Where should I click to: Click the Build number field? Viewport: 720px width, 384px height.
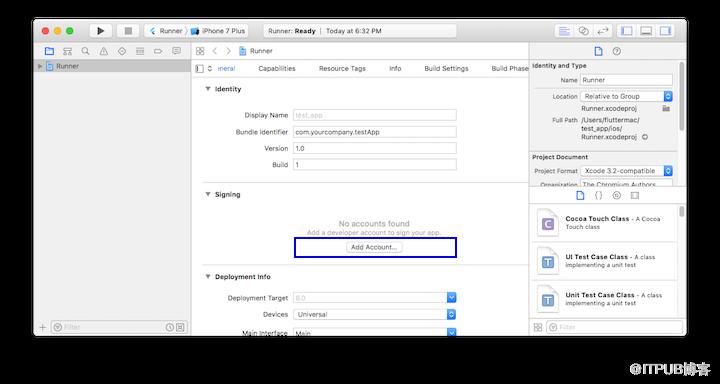click(x=375, y=164)
